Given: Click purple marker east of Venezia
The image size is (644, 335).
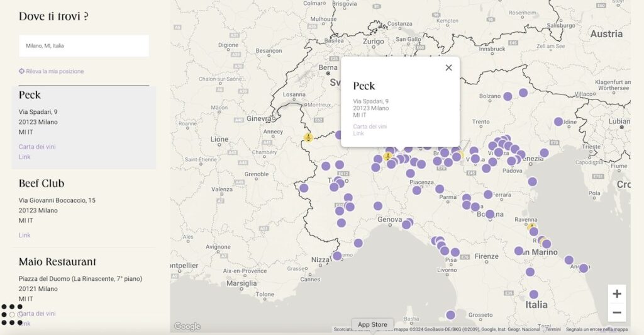Looking at the screenshot, I should (544, 153).
